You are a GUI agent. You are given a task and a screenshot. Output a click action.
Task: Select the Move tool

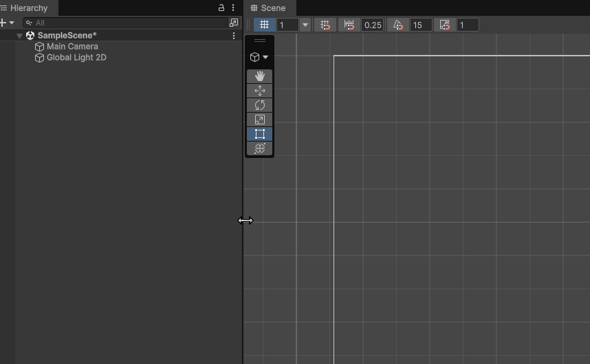pos(260,91)
